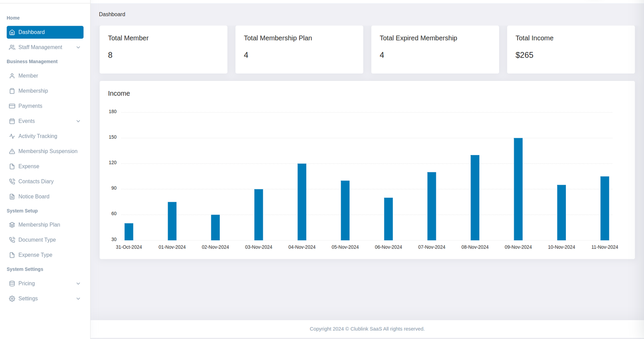Open the Expense menu item
The height and width of the screenshot is (339, 644).
[29, 166]
